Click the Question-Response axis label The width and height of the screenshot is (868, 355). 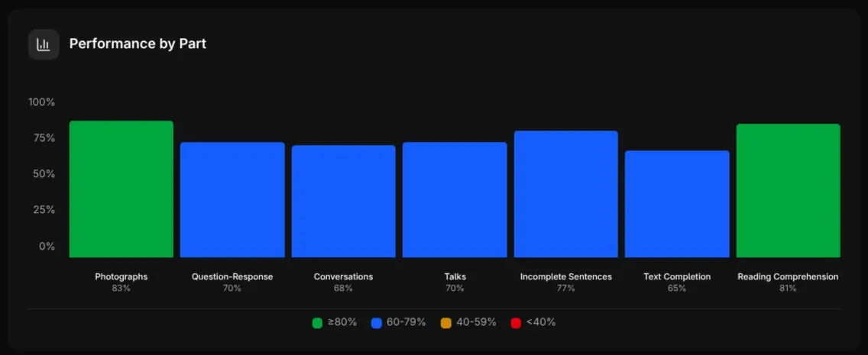click(232, 276)
